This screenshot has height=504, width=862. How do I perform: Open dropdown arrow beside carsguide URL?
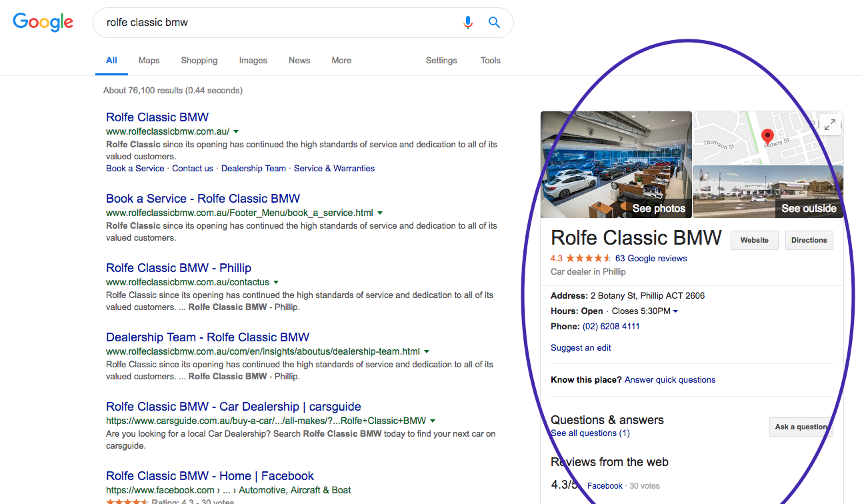tap(433, 421)
